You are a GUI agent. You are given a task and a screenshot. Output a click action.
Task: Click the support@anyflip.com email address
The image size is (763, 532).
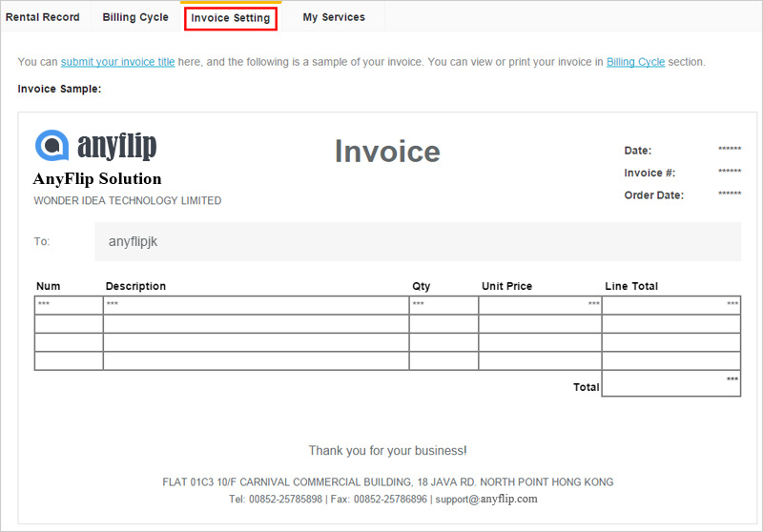(x=486, y=499)
